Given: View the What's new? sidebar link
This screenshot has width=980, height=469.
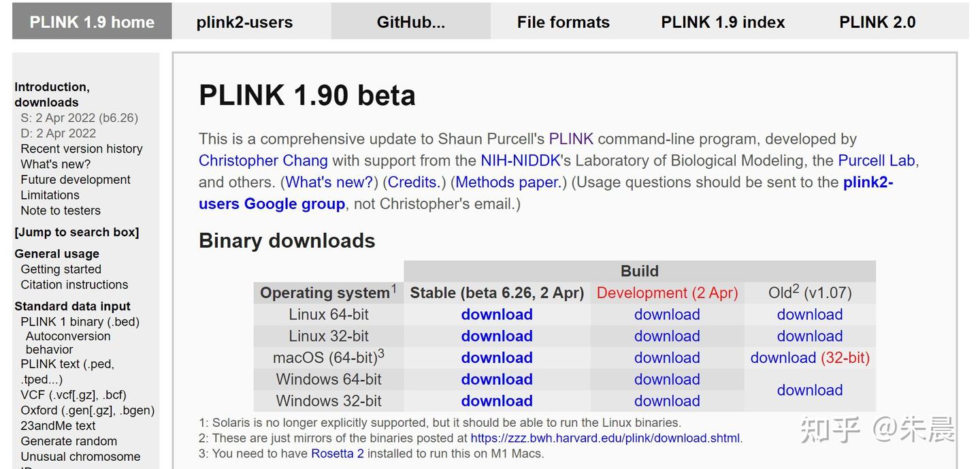Looking at the screenshot, I should [x=55, y=164].
